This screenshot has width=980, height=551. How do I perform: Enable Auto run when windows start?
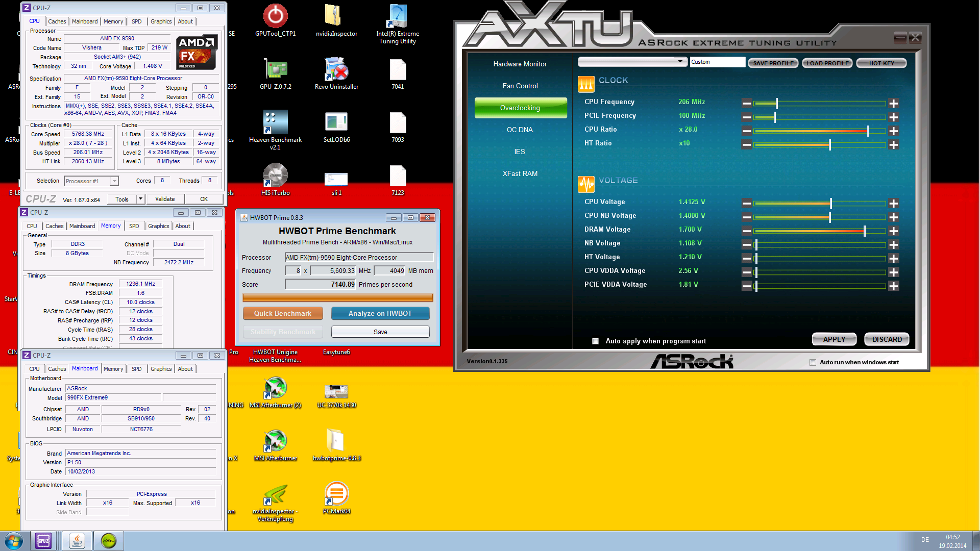pyautogui.click(x=813, y=362)
